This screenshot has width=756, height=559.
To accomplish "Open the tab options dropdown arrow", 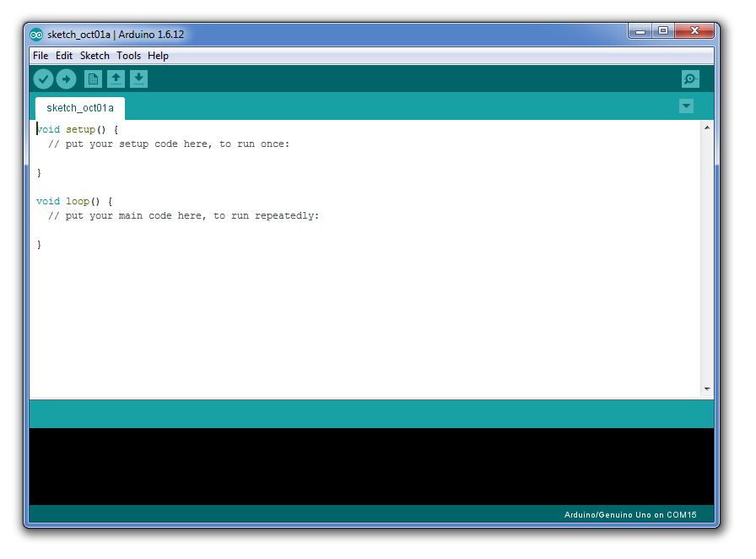I will [x=686, y=106].
